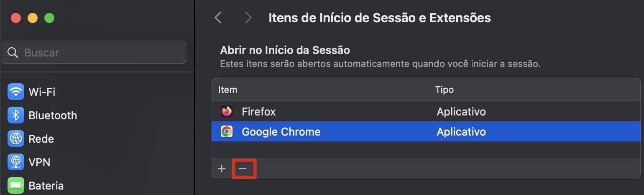
Task: Click the Bluetooth icon in sidebar
Action: pos(16,115)
